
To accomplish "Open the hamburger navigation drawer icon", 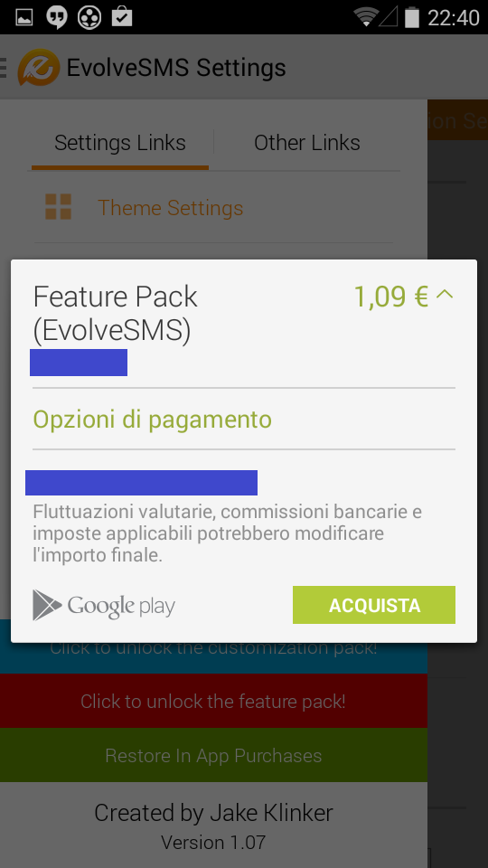I will click(4, 68).
